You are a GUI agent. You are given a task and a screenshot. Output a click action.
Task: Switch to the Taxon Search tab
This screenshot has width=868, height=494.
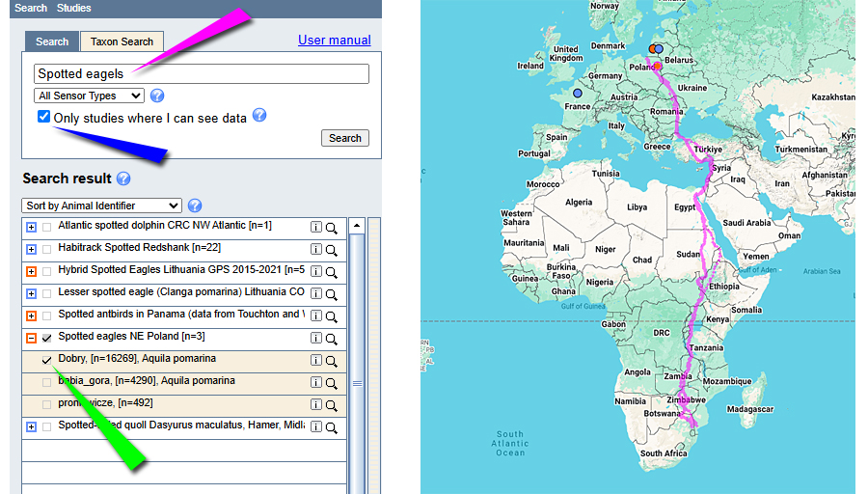[122, 42]
